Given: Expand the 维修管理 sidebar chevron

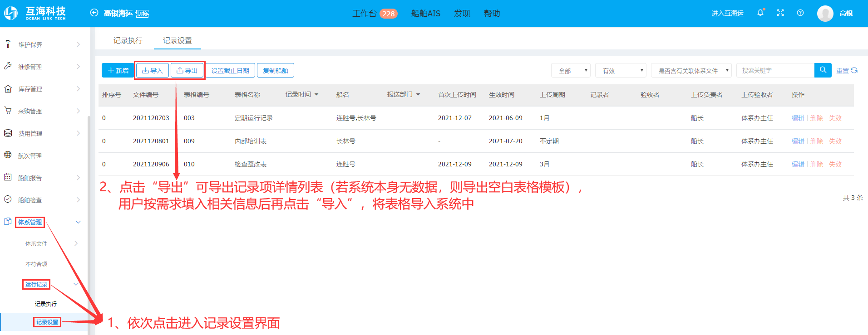Looking at the screenshot, I should 78,66.
